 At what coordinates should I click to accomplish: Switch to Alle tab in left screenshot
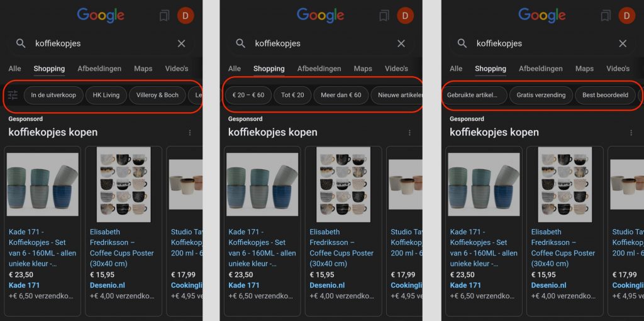point(15,69)
